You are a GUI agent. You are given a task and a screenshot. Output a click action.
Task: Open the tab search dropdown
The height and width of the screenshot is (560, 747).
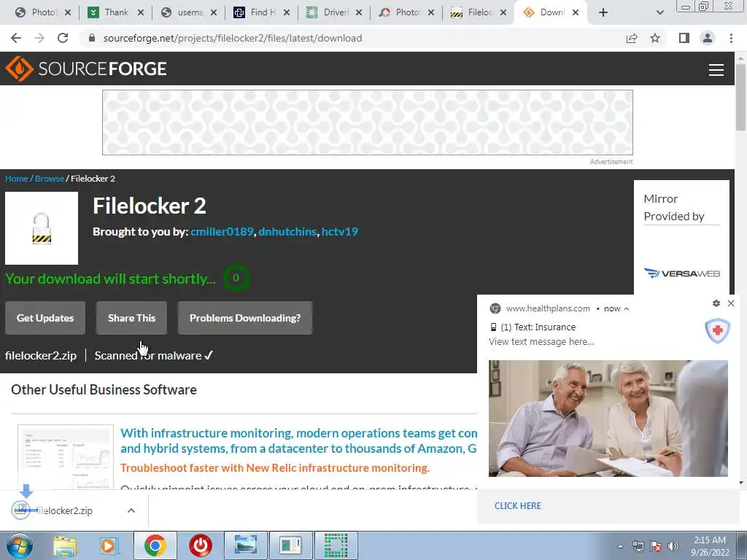tap(659, 12)
